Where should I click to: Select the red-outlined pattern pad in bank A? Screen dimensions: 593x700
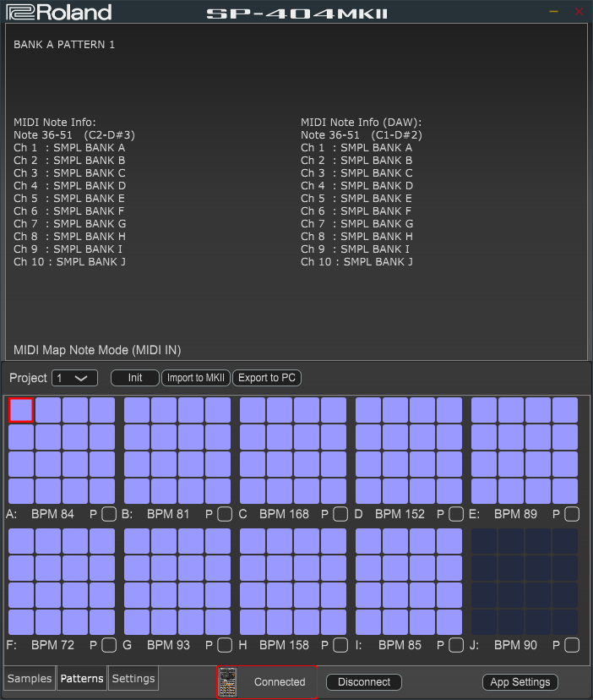[21, 410]
